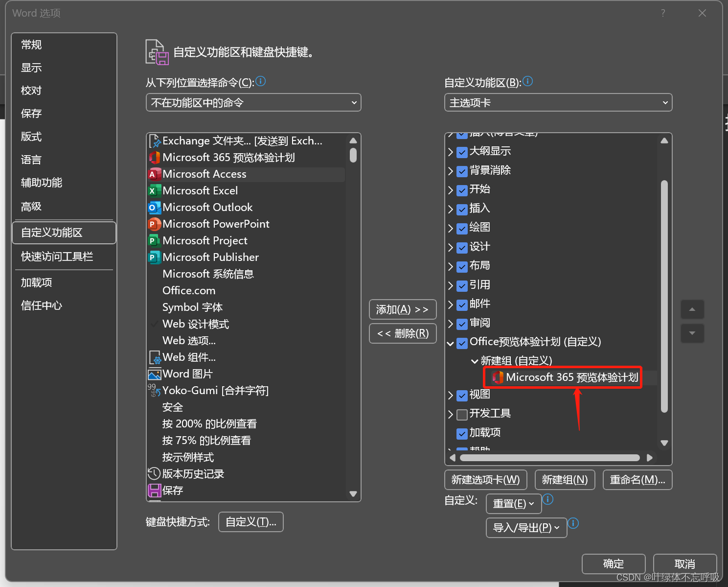Click the 添加(A) >> button
This screenshot has width=728, height=587.
pos(403,309)
